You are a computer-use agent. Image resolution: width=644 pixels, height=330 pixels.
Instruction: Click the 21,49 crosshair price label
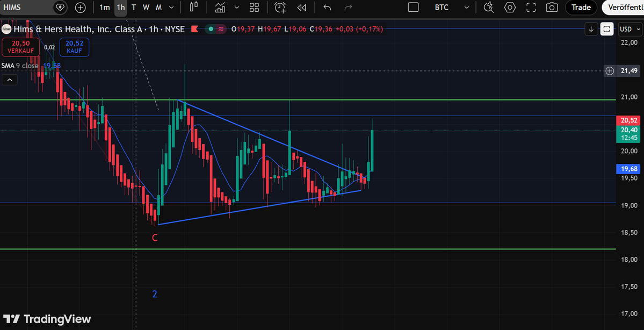629,71
